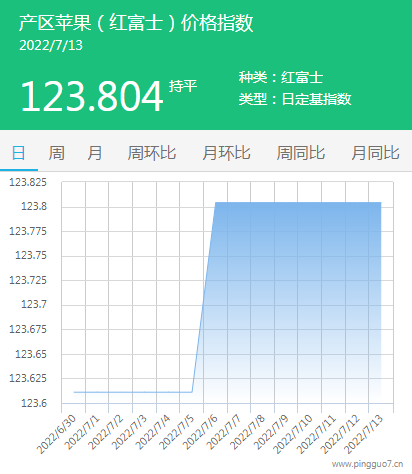Click the 2022/7/13 x-axis date label
The width and height of the screenshot is (412, 474).
point(364,434)
